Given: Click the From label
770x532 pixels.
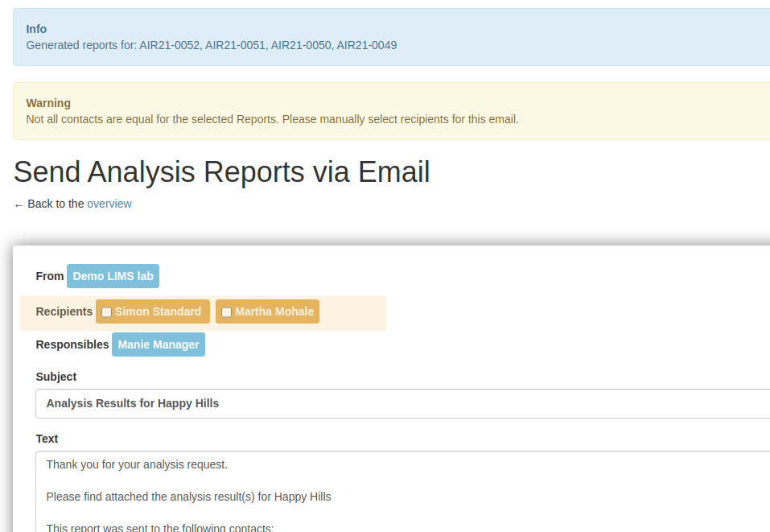Looking at the screenshot, I should (x=50, y=276).
